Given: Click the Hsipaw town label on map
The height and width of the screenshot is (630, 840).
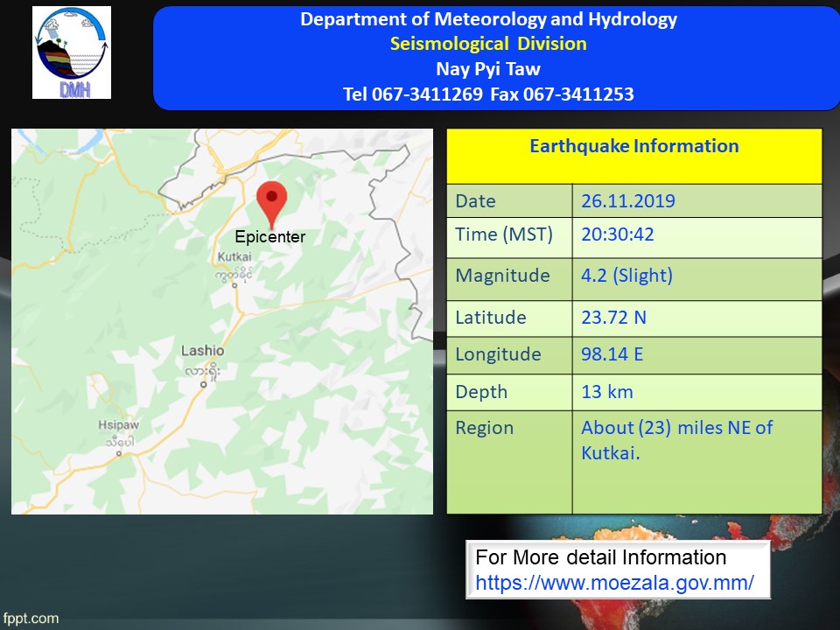Looking at the screenshot, I should pos(118,425).
